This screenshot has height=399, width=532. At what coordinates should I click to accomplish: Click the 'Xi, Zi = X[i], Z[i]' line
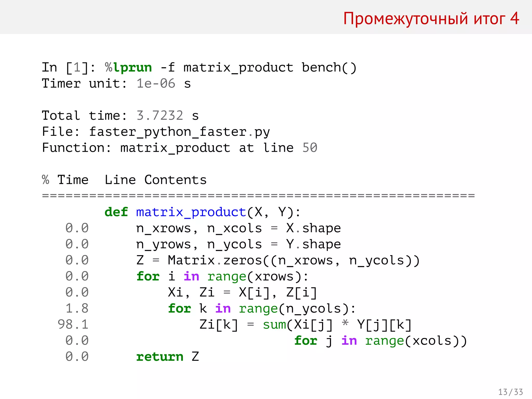[243, 292]
